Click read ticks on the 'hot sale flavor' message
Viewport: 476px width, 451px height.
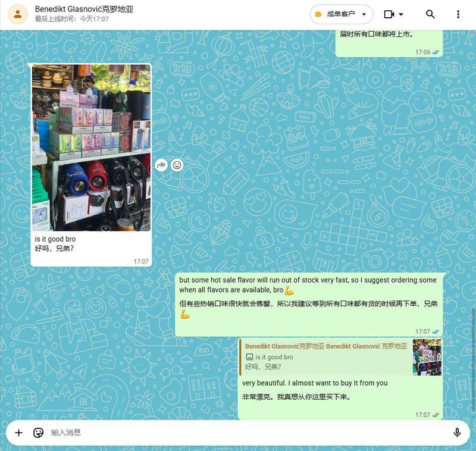[436, 332]
